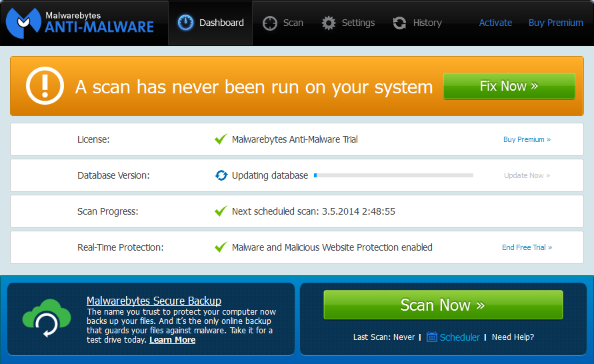Open the Scheduler link

[459, 337]
